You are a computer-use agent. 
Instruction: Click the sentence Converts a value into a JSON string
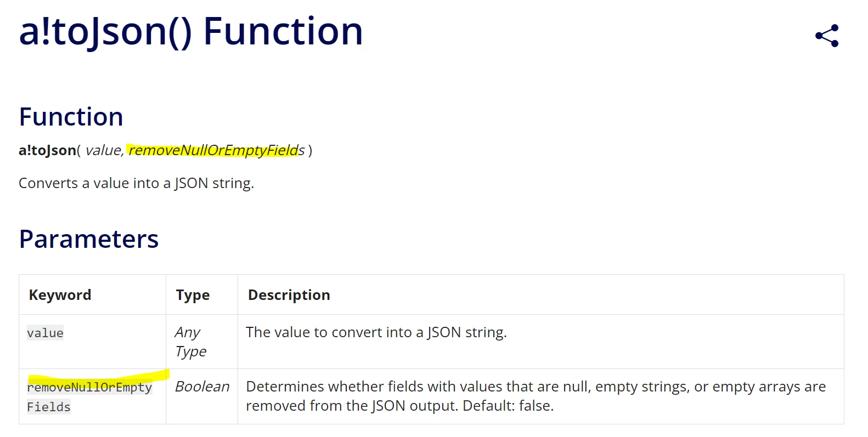click(137, 183)
